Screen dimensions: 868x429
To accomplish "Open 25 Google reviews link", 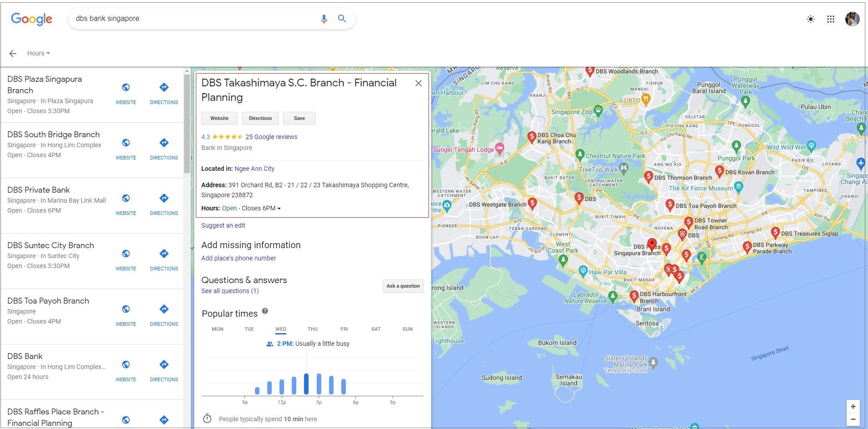I will (271, 137).
